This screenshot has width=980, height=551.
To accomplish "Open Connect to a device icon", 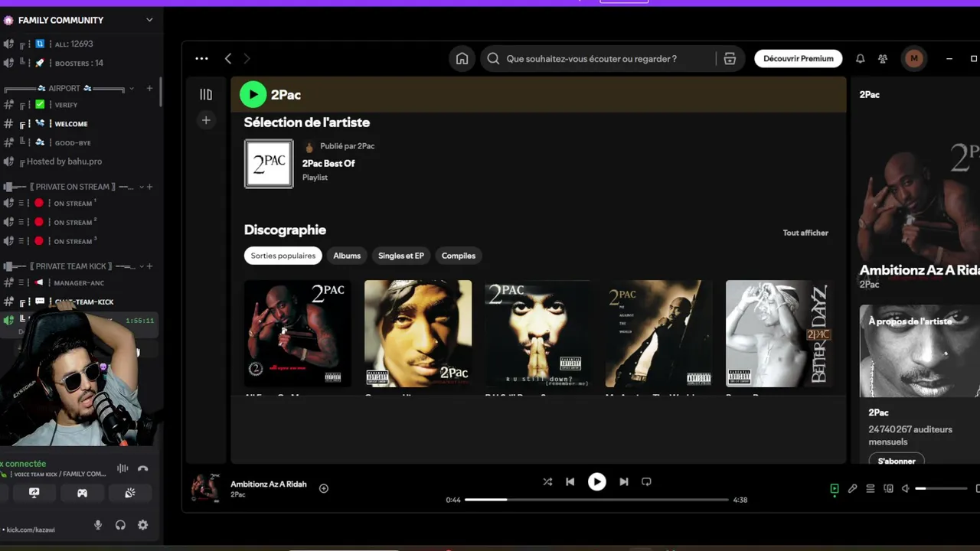I will click(x=888, y=488).
